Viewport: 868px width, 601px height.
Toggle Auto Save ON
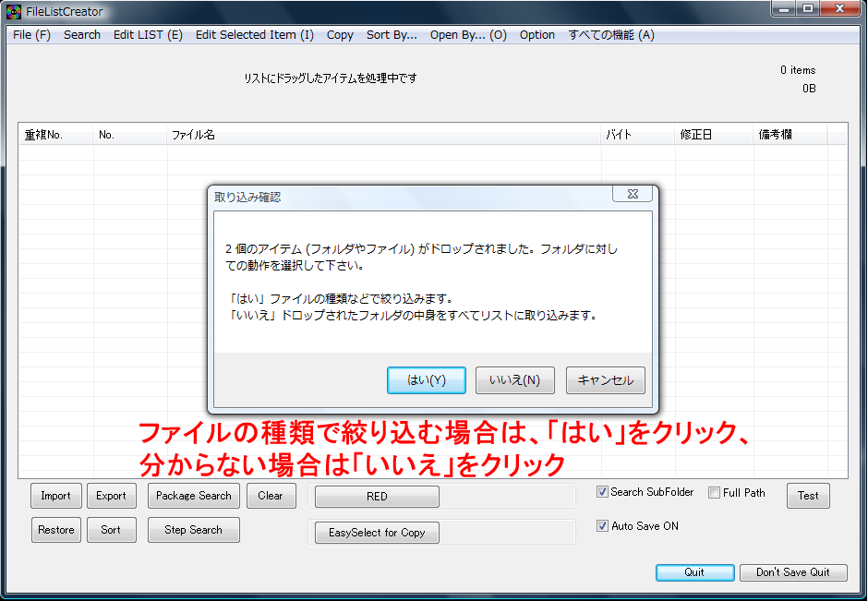point(603,525)
